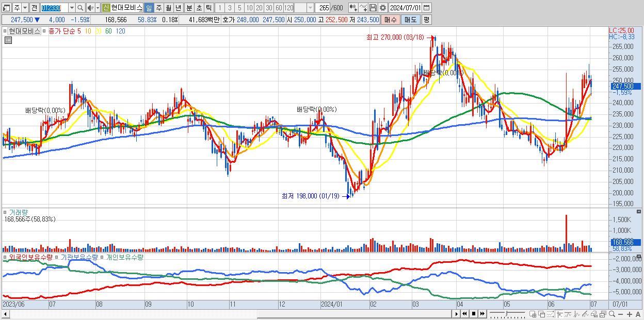The height and width of the screenshot is (320, 644).
Task: Toggle the 기관보유수량 indicator checkbox
Action: pos(57,257)
